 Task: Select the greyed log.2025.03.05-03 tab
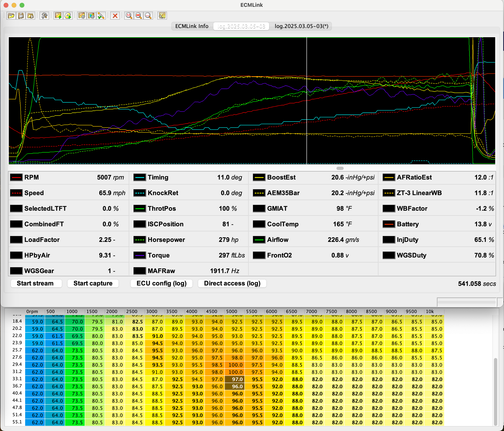point(241,26)
